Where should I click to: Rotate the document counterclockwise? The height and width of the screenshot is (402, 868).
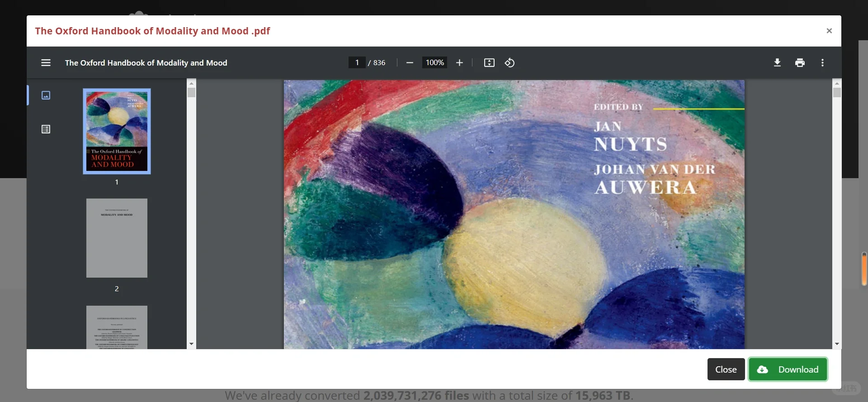(509, 63)
